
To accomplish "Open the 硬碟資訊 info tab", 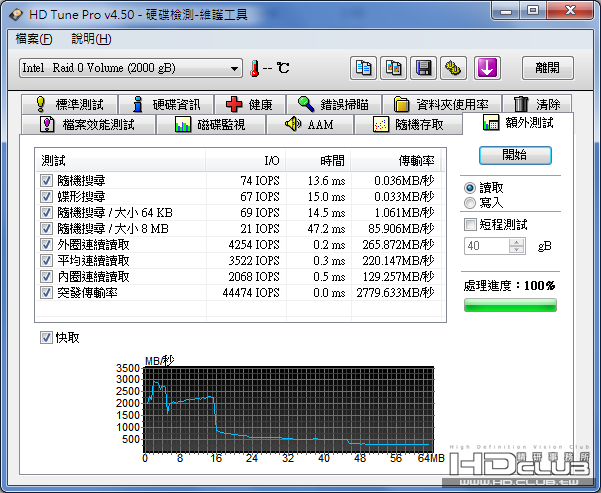I will click(166, 104).
